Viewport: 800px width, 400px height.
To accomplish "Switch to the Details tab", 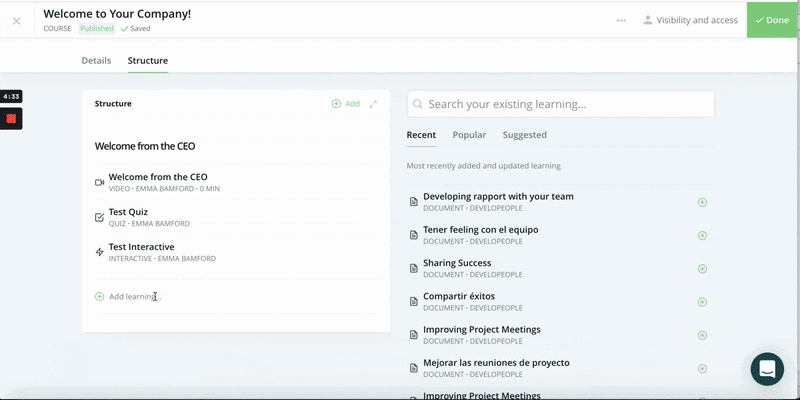I will pos(96,60).
